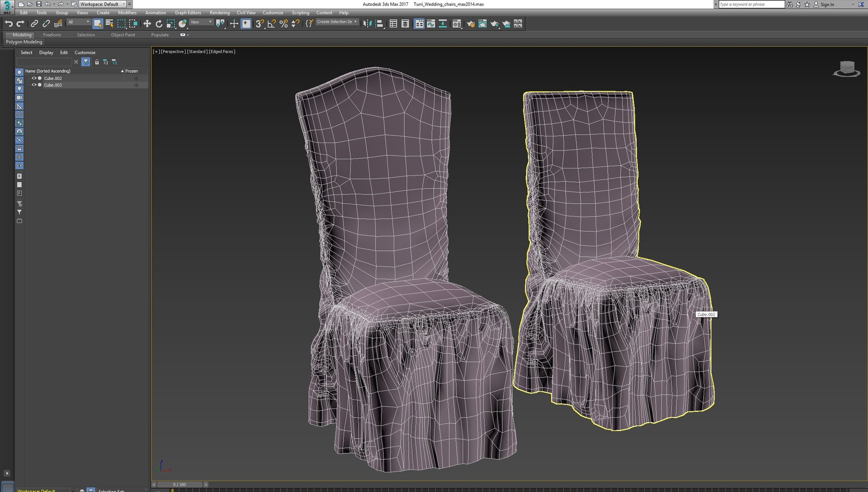Toggle visibility eye of Cube.003
This screenshot has height=492, width=868.
34,85
